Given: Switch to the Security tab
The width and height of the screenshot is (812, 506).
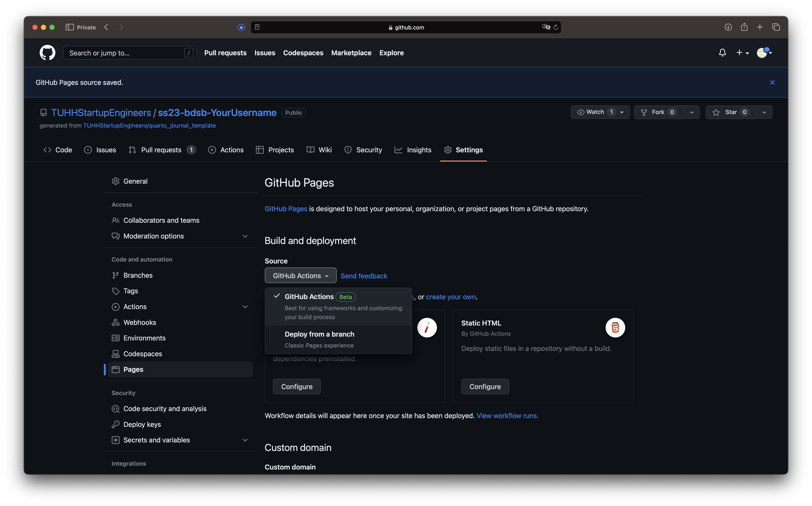Looking at the screenshot, I should (x=363, y=150).
